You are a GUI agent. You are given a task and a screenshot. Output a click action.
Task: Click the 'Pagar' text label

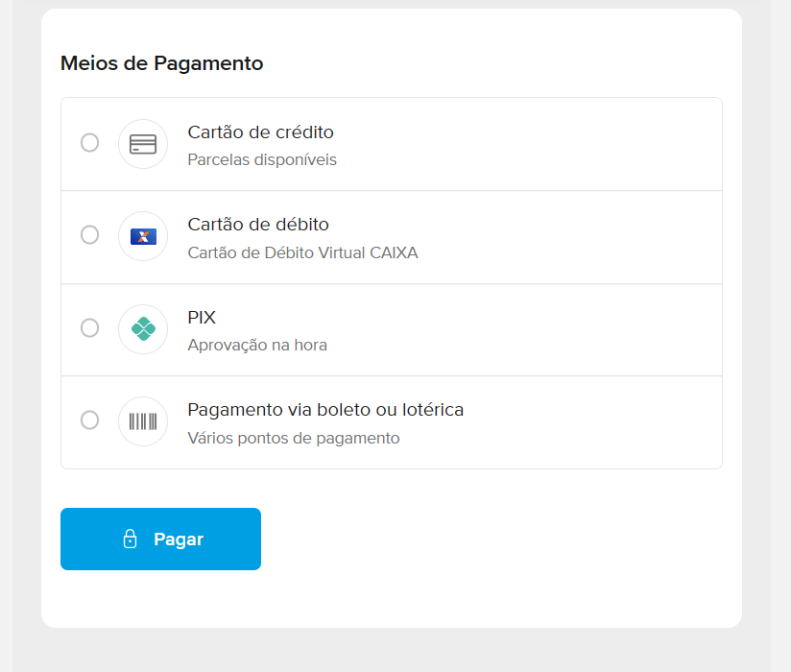click(x=179, y=540)
